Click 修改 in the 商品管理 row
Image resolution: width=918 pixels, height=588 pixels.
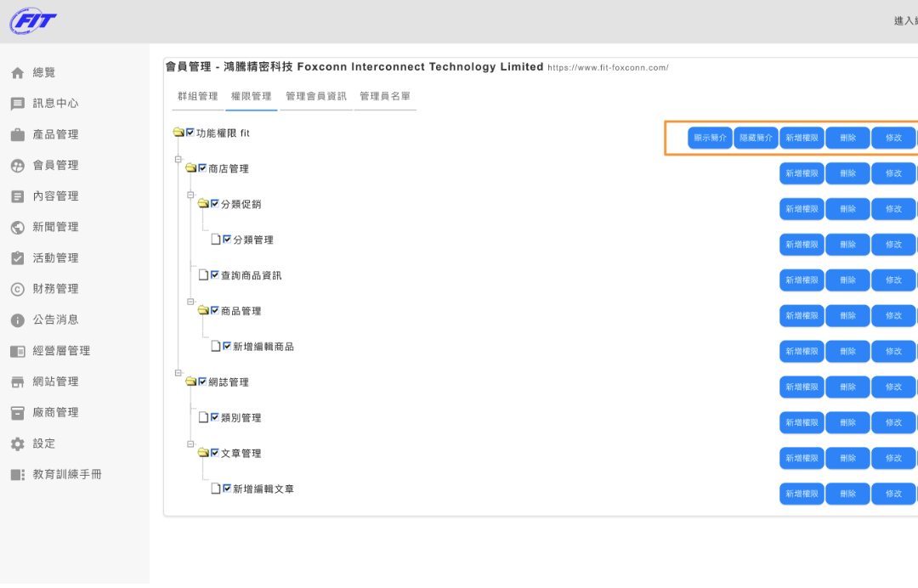(x=893, y=316)
